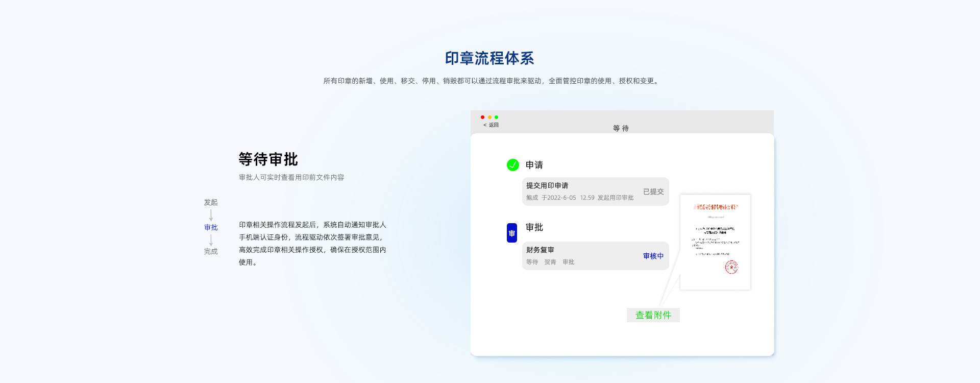Open the attached document thumbnail preview
This screenshot has width=980, height=383.
point(715,242)
